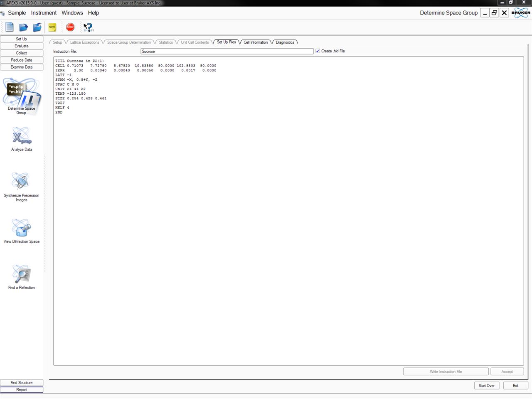Click the ZERR line in instructions
Viewport: 532px width, 399px height.
click(x=136, y=70)
